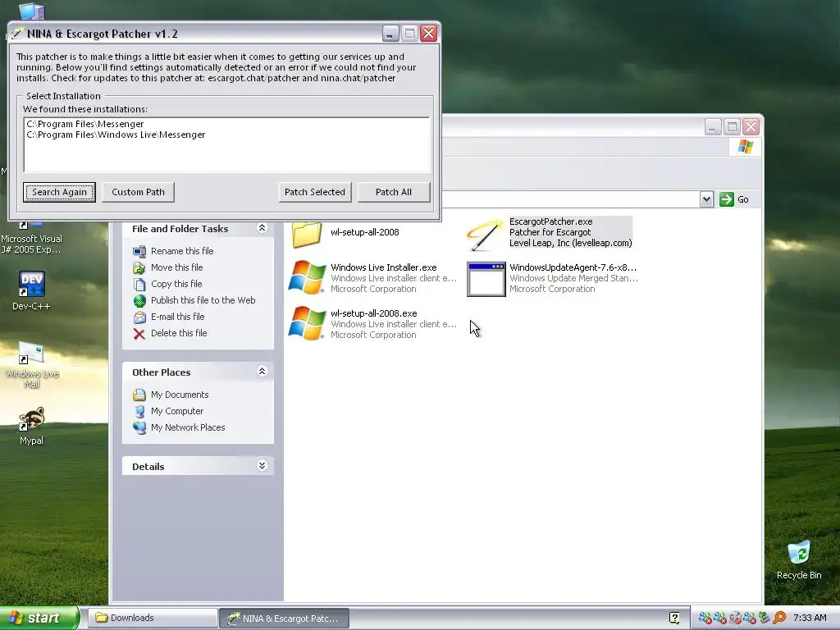Click the My Computer icon in Other Places
The height and width of the screenshot is (630, 840).
pos(139,412)
